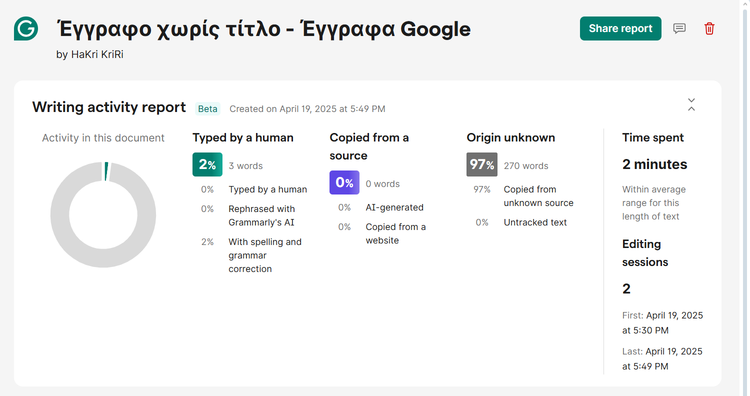Image resolution: width=750 pixels, height=396 pixels.
Task: Click the Grammarly logo icon
Action: (26, 28)
